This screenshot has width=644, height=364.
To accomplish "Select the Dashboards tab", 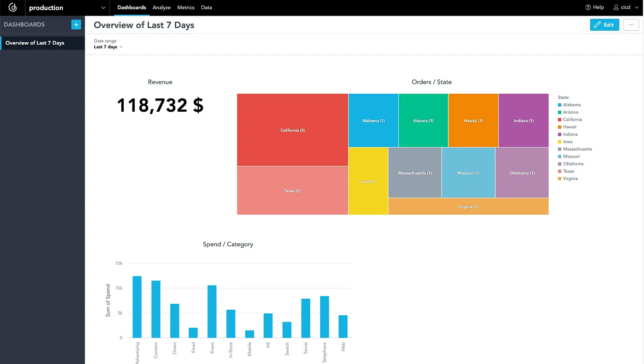I will pyautogui.click(x=132, y=7).
